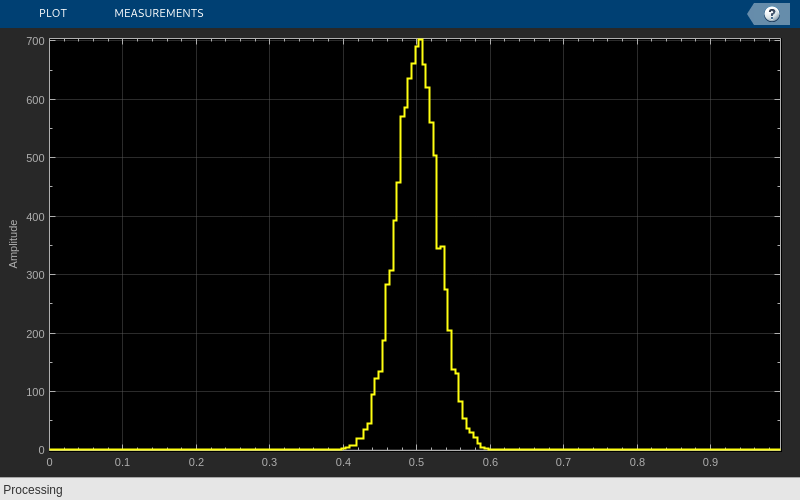800x500 pixels.
Task: Click the y-axis tick label 500
Action: point(35,158)
